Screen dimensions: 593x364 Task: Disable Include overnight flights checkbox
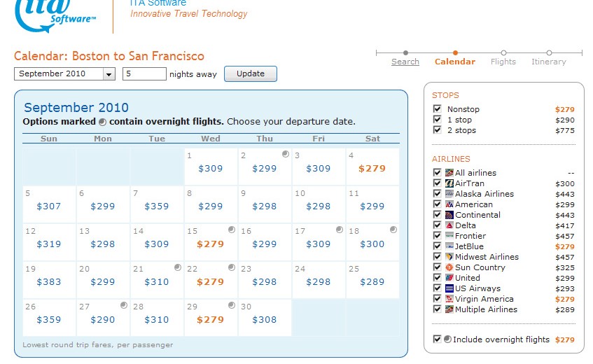[438, 339]
